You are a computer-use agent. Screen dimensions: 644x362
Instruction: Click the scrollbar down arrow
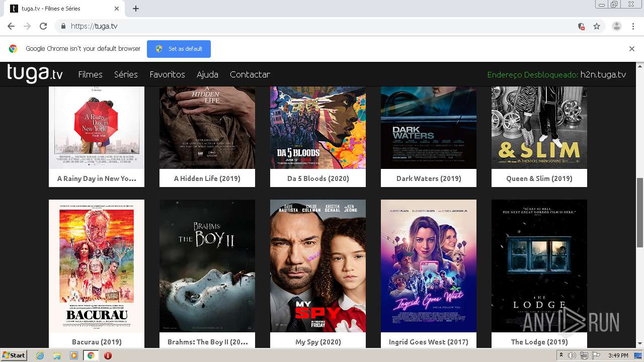[640, 344]
